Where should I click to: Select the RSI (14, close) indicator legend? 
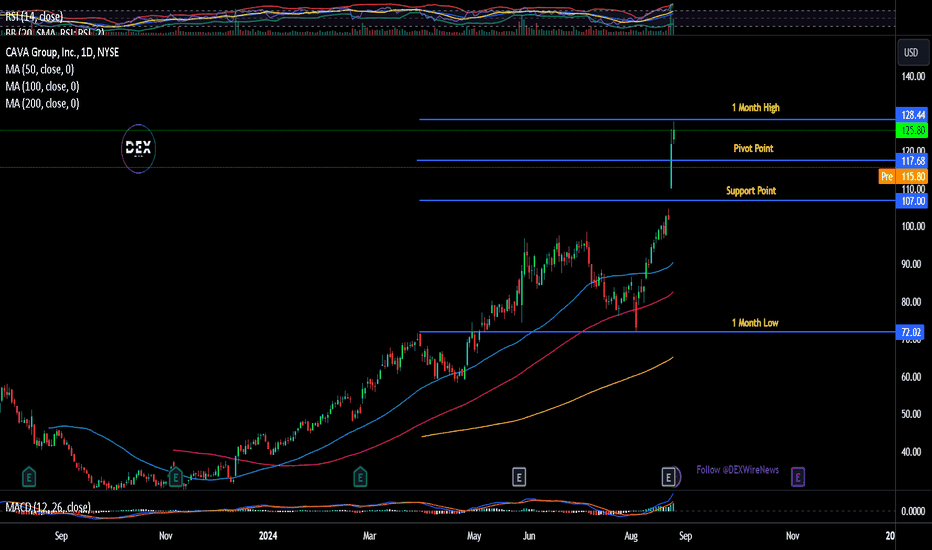pyautogui.click(x=34, y=17)
